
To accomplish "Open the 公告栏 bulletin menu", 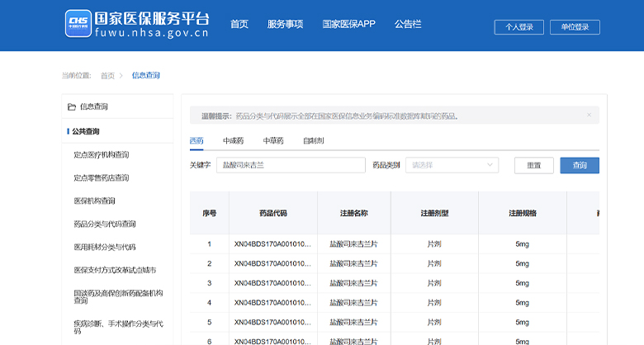I will [x=408, y=24].
